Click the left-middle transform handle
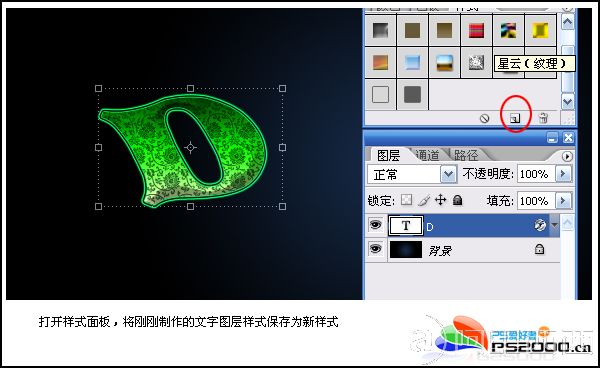 tap(98, 147)
